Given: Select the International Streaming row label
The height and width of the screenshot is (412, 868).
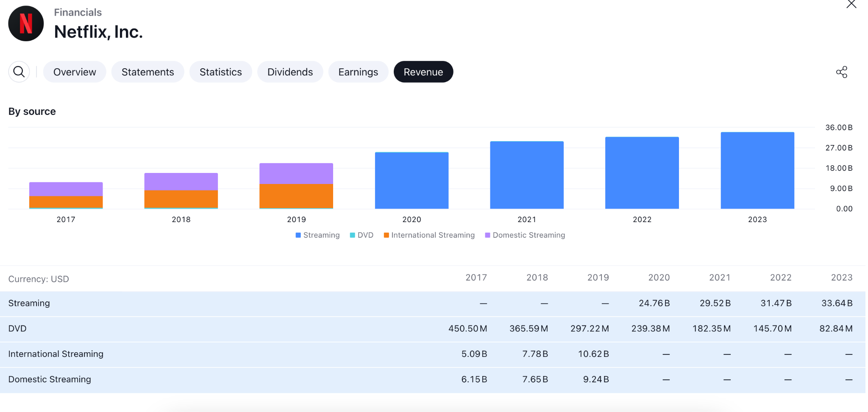Looking at the screenshot, I should tap(56, 354).
